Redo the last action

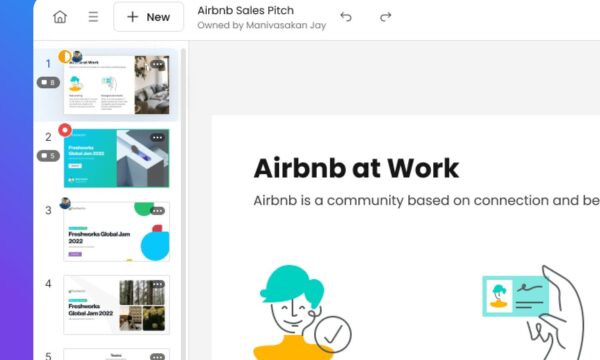point(385,17)
